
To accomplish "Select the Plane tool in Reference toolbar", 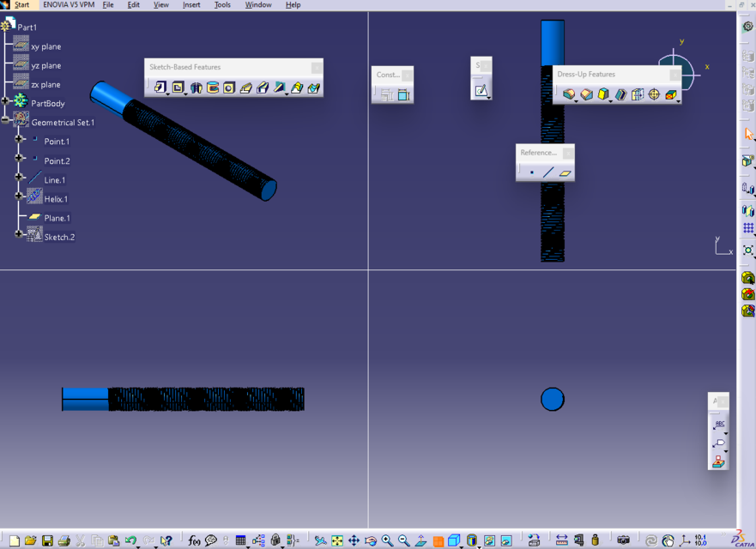I will (565, 172).
